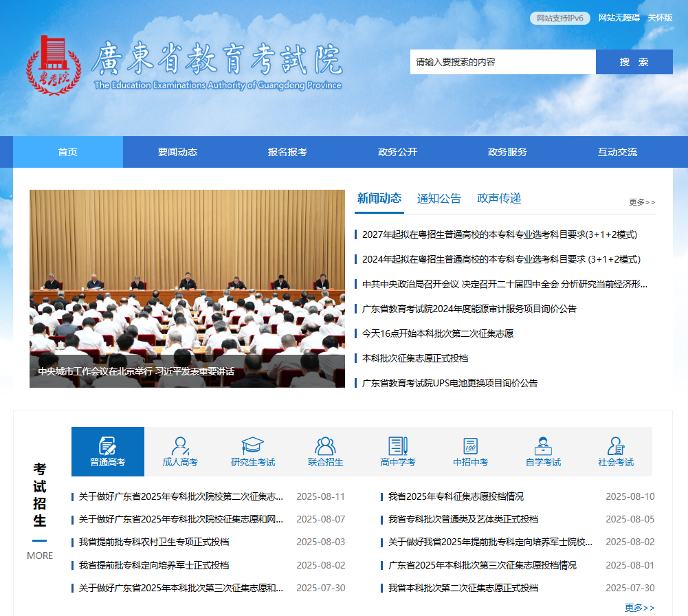Viewport: 688px width, 616px height.
Task: Select the 社会考试 icon
Action: (615, 445)
